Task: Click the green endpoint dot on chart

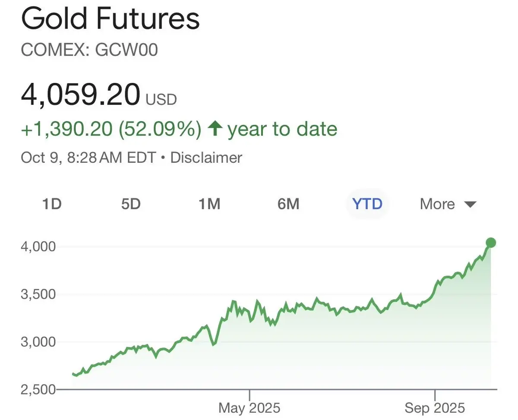Action: [490, 243]
